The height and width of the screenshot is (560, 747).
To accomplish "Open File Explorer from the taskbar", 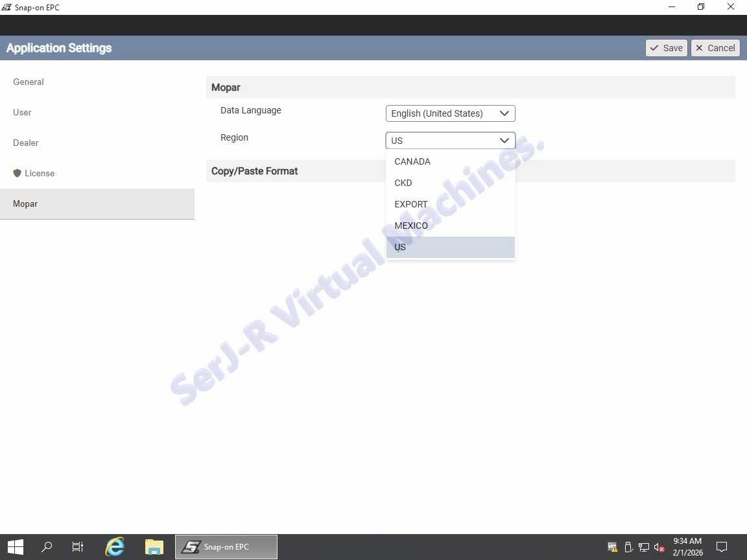I will 154,547.
